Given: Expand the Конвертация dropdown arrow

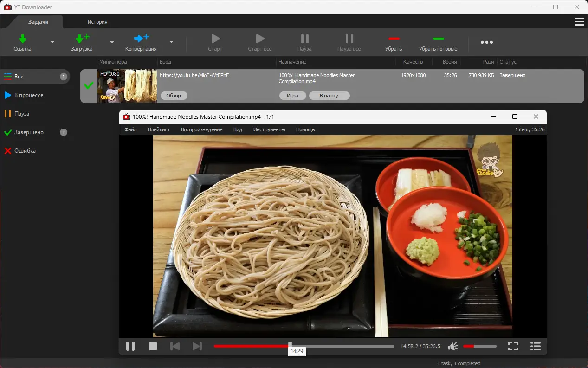Looking at the screenshot, I should coord(171,42).
